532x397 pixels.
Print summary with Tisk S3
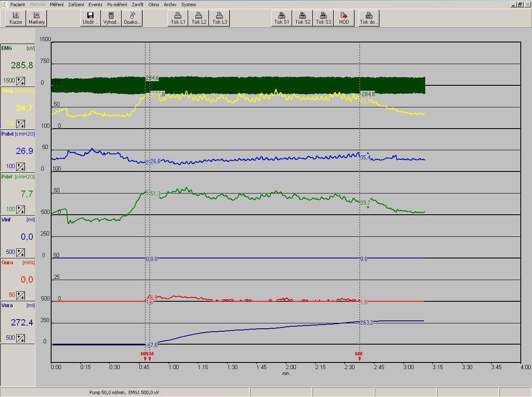point(323,18)
